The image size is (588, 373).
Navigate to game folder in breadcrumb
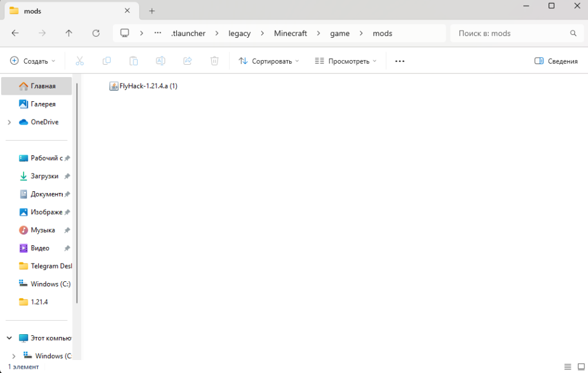click(x=340, y=34)
